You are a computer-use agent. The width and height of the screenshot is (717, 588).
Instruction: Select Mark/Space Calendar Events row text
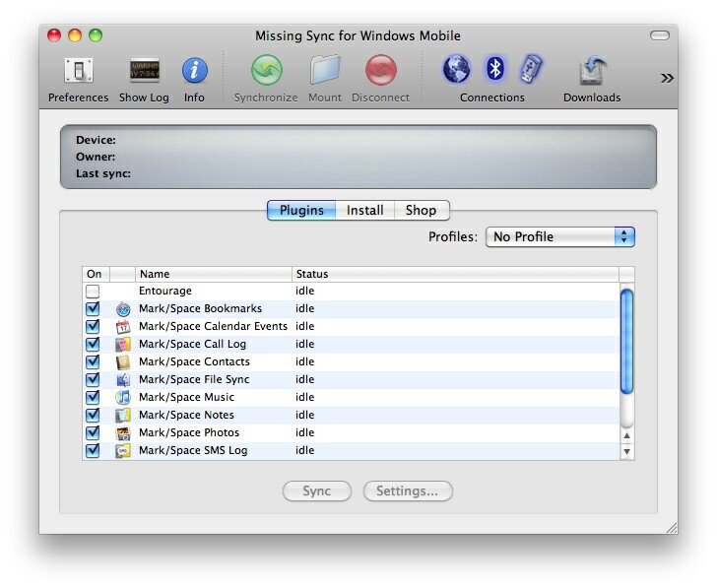click(x=213, y=326)
